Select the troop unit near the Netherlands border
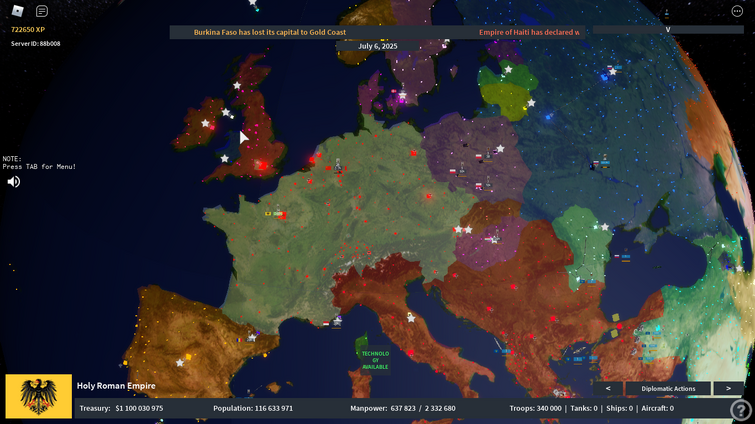755x424 pixels. (x=338, y=165)
